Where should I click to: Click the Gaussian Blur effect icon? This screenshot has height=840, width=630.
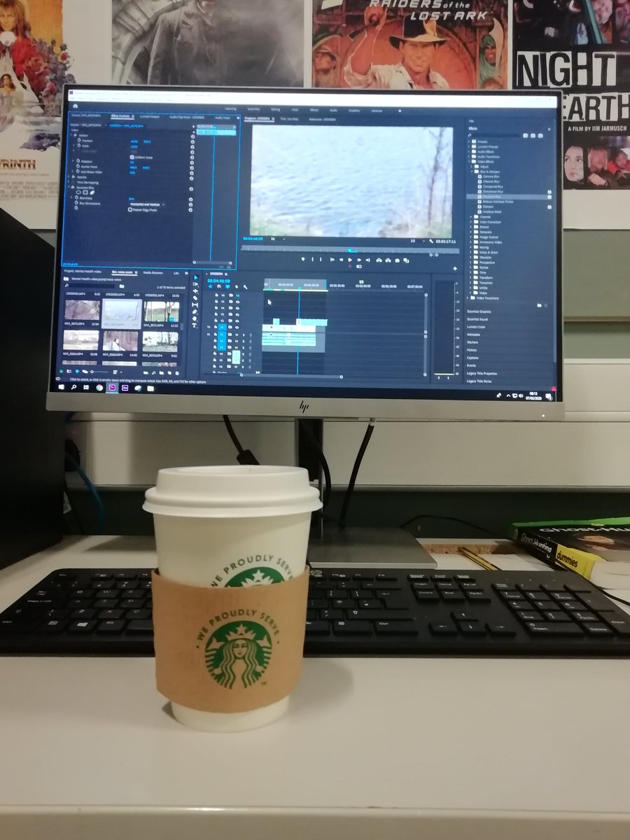pyautogui.click(x=479, y=197)
